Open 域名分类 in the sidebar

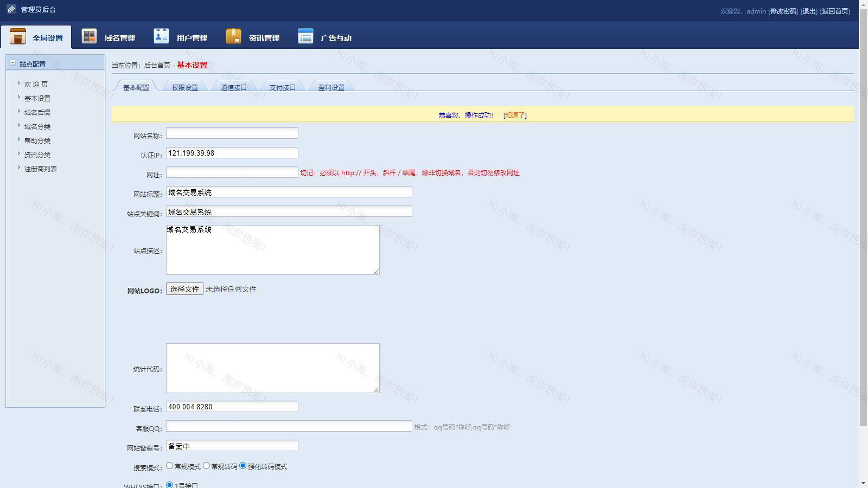[37, 126]
